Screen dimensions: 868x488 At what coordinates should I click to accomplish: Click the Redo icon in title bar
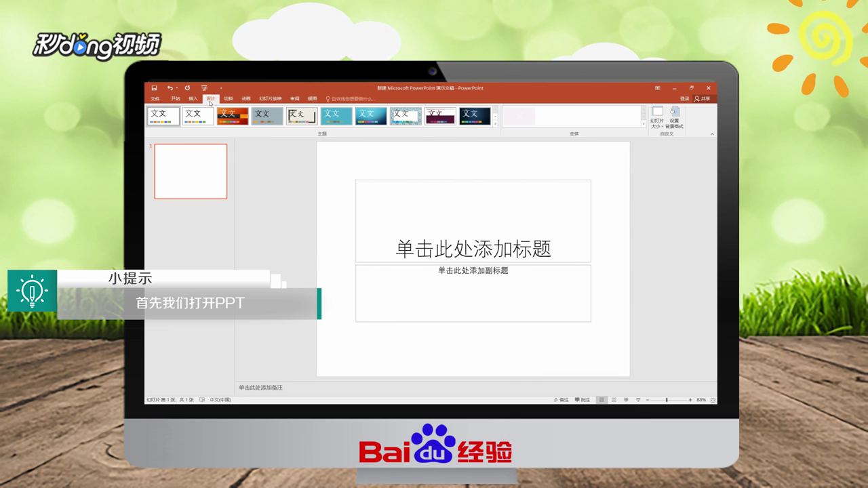point(187,88)
